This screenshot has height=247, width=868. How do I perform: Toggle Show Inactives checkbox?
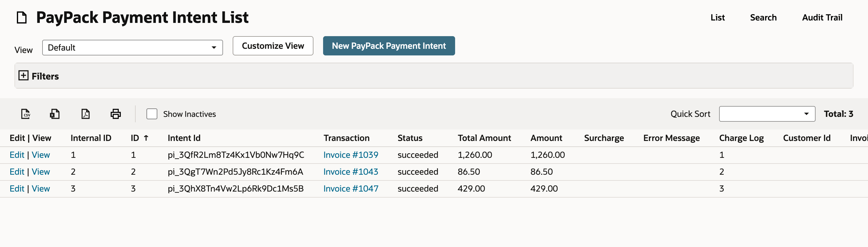tap(152, 114)
